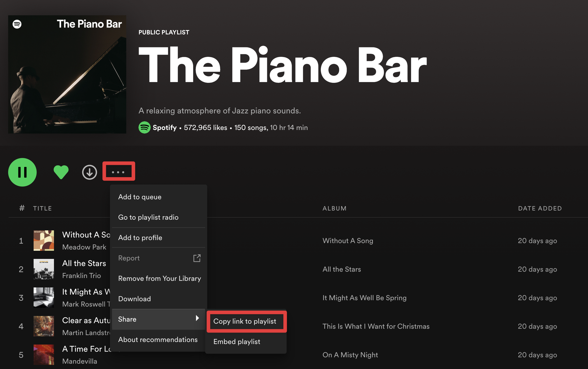Viewport: 588px width, 369px height.
Task: Click the download circle icon below the playlist
Action: pos(90,172)
